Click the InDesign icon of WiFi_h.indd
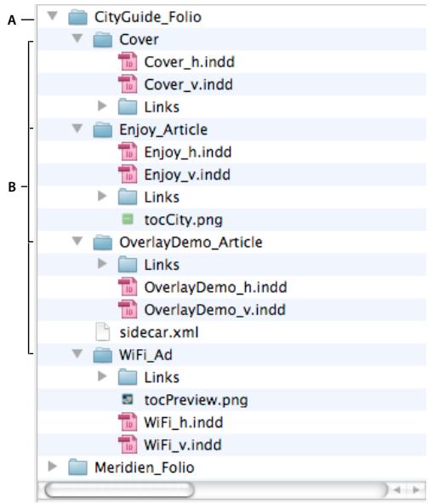The image size is (433, 504). coord(128,422)
